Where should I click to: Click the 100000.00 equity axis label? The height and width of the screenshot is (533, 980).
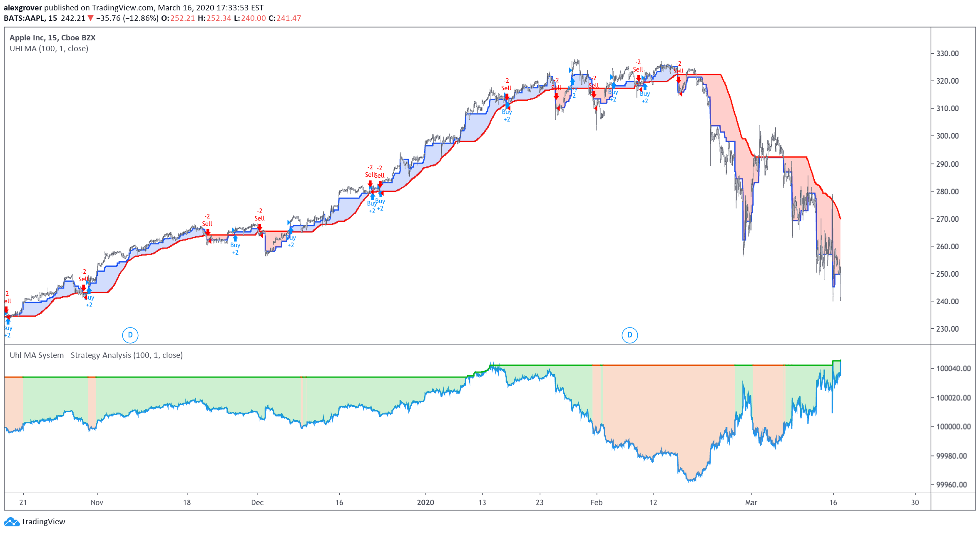(953, 426)
